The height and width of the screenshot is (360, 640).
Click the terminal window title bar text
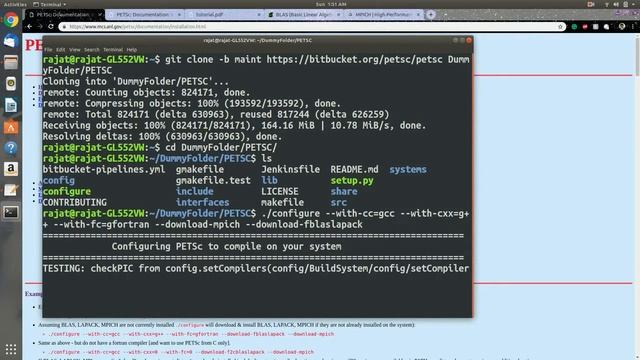coord(258,40)
